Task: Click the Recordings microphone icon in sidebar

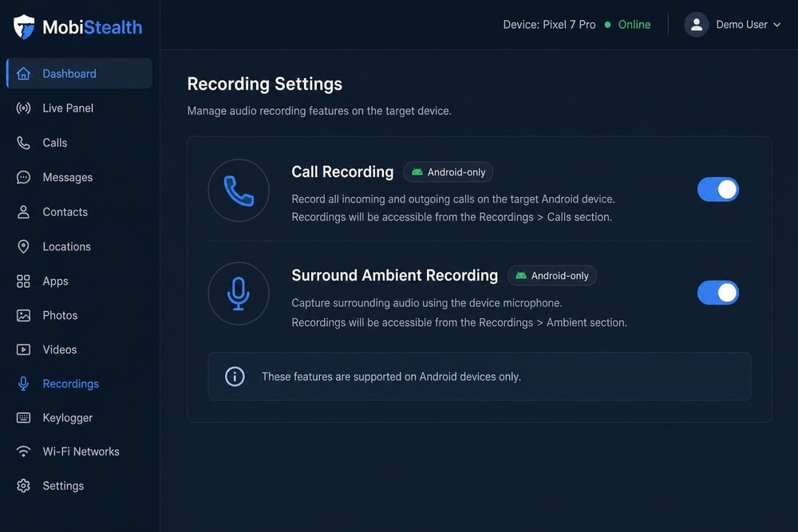Action: click(x=23, y=384)
